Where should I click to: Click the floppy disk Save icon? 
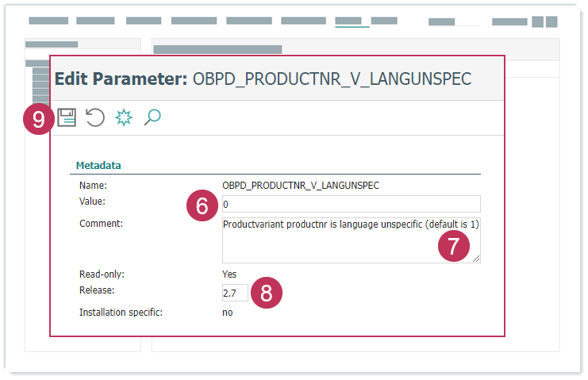point(67,118)
